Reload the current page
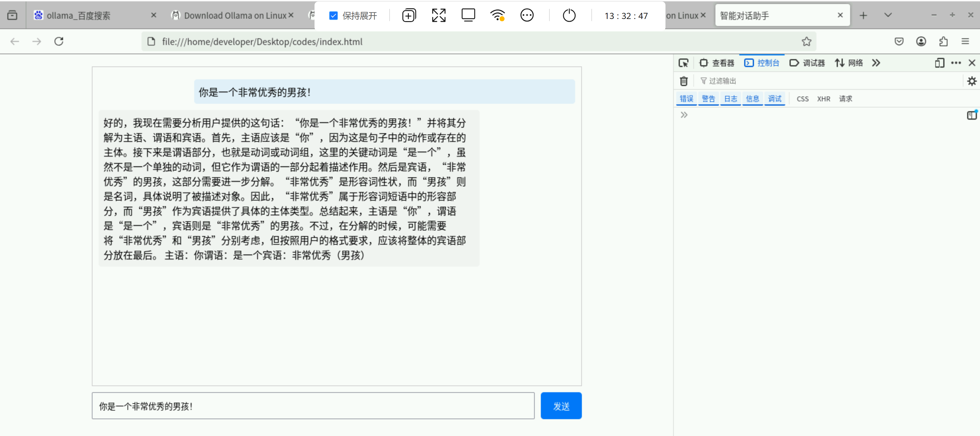The width and height of the screenshot is (980, 436). coord(58,41)
